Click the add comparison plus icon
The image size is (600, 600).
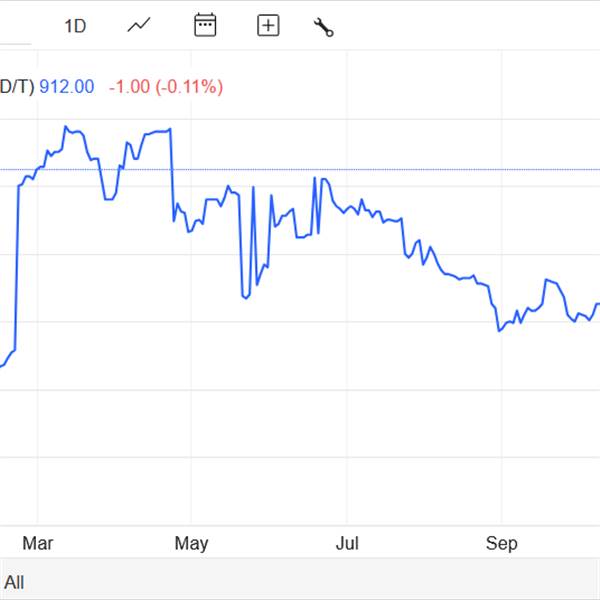(268, 26)
